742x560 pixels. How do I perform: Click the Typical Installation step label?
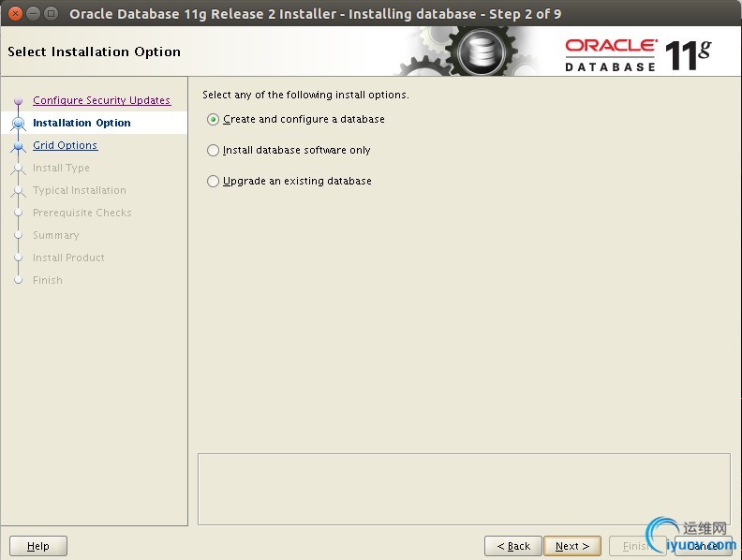(x=80, y=190)
